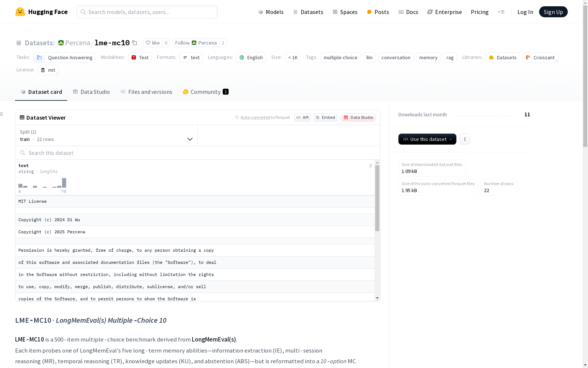Click the like count 0
This screenshot has width=588, height=368.
(x=166, y=43)
